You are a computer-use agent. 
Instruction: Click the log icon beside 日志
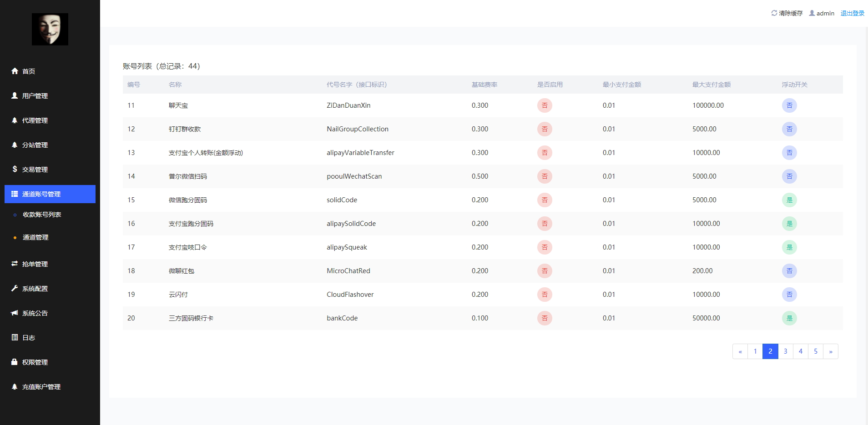coord(15,337)
